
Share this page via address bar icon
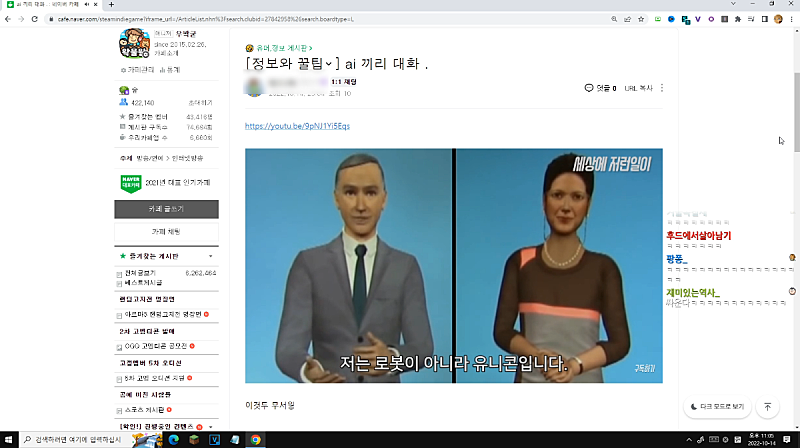click(628, 19)
